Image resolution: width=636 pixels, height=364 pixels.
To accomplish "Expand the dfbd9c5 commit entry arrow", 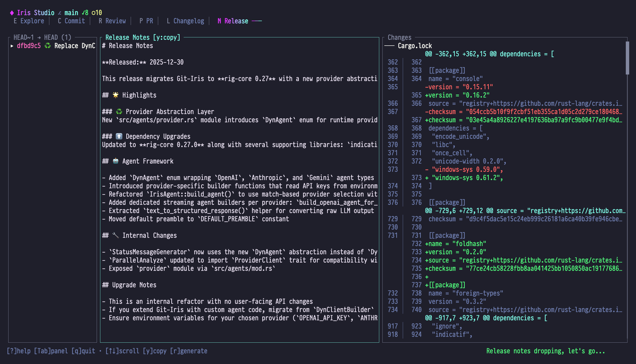I will click(x=12, y=46).
